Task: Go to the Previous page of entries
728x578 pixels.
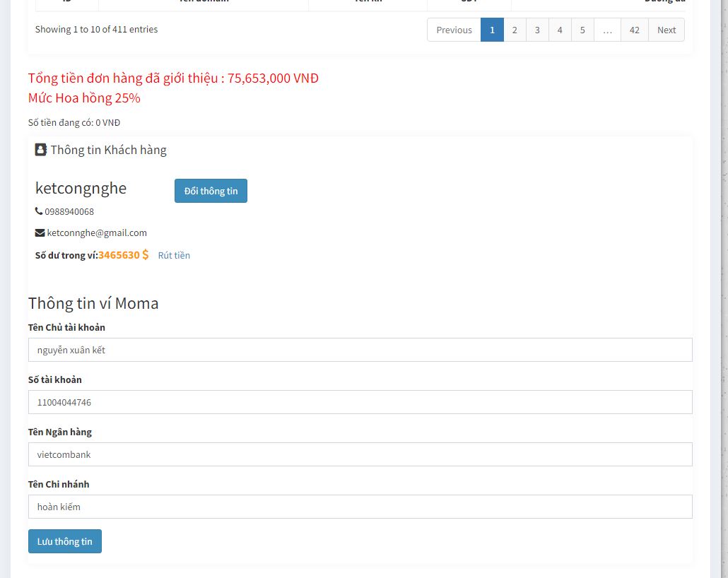Action: pos(454,30)
